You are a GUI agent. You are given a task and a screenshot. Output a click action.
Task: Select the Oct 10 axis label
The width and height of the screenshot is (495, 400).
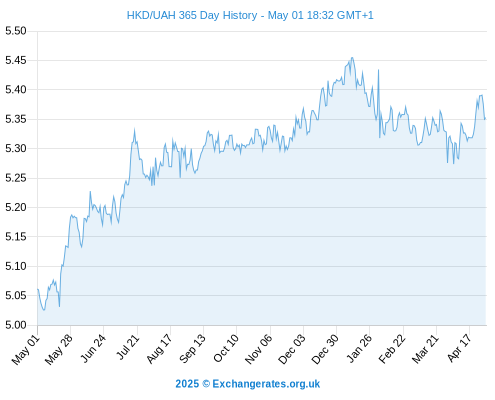point(226,348)
